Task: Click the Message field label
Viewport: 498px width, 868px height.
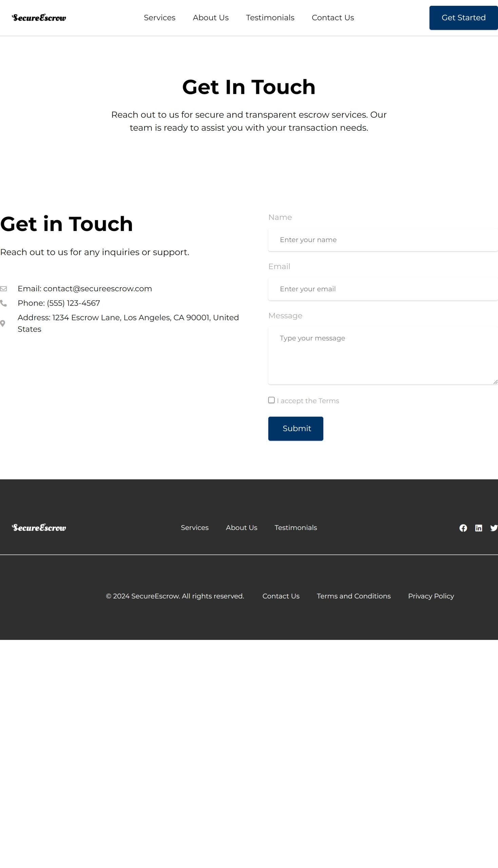Action: click(285, 316)
